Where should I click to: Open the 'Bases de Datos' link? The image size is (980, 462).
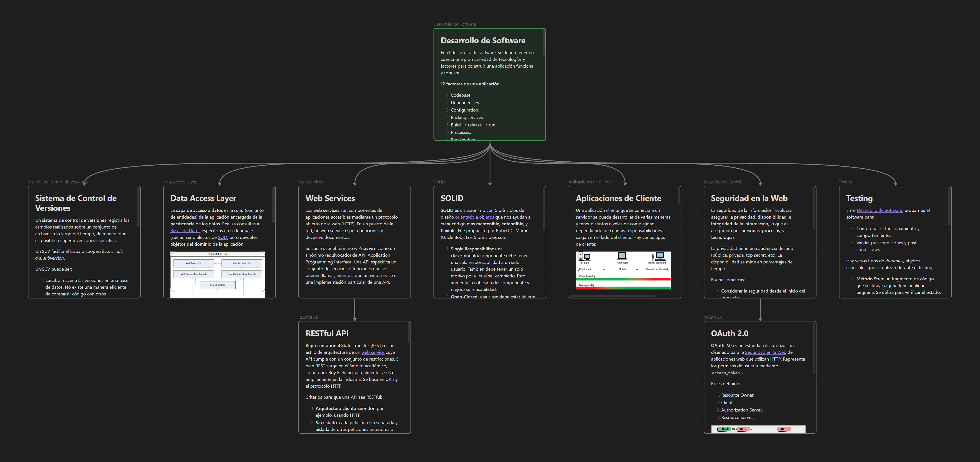[x=185, y=231]
